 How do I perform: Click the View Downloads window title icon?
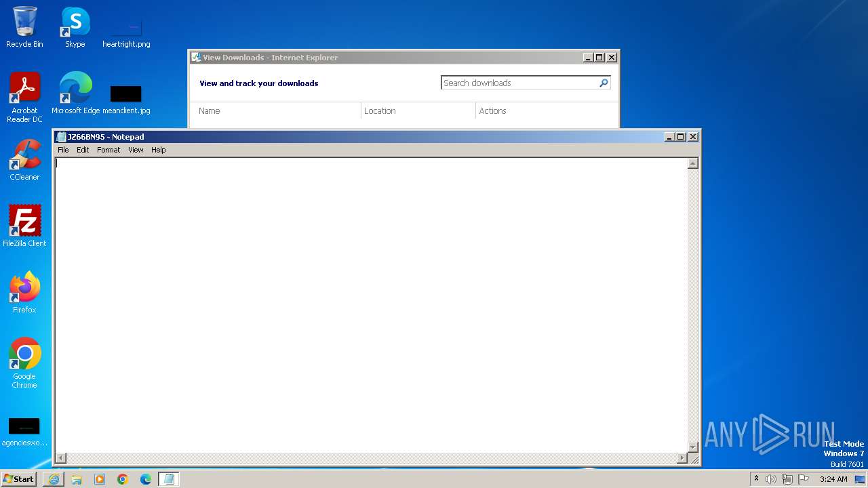(x=196, y=58)
